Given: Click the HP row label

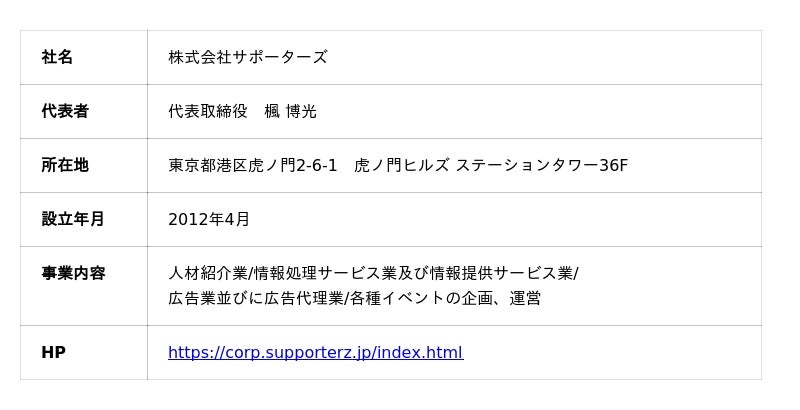Looking at the screenshot, I should point(53,353).
